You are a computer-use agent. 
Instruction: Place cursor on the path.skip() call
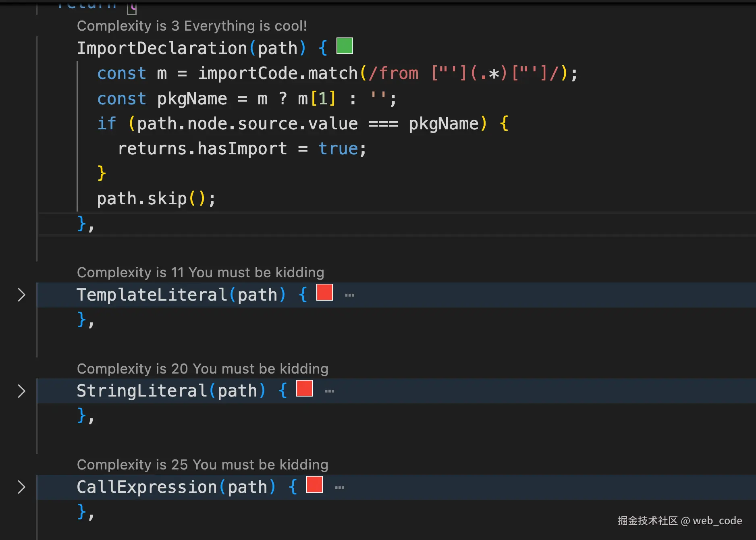point(156,199)
